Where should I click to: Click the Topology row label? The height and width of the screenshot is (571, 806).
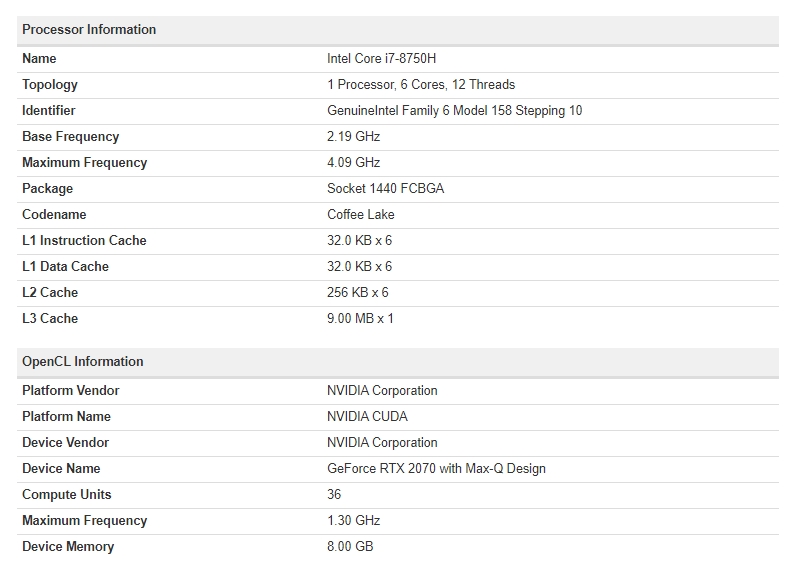[50, 85]
